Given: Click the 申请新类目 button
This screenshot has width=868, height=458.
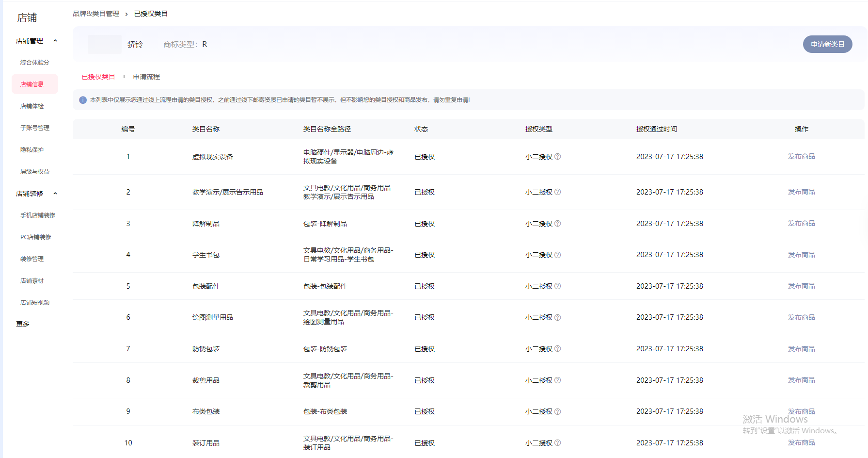Looking at the screenshot, I should (x=827, y=44).
